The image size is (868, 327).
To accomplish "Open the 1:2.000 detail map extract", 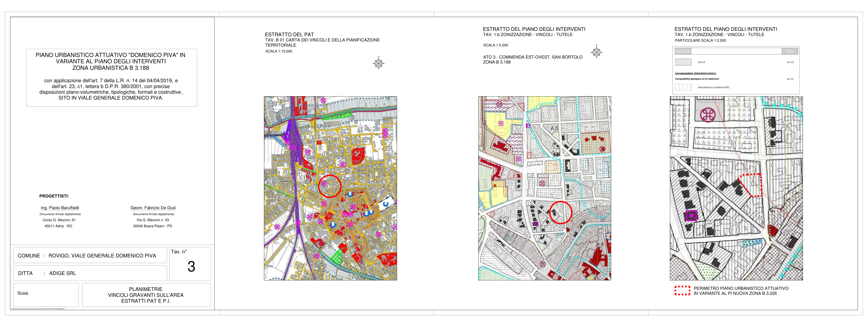I will (x=736, y=188).
